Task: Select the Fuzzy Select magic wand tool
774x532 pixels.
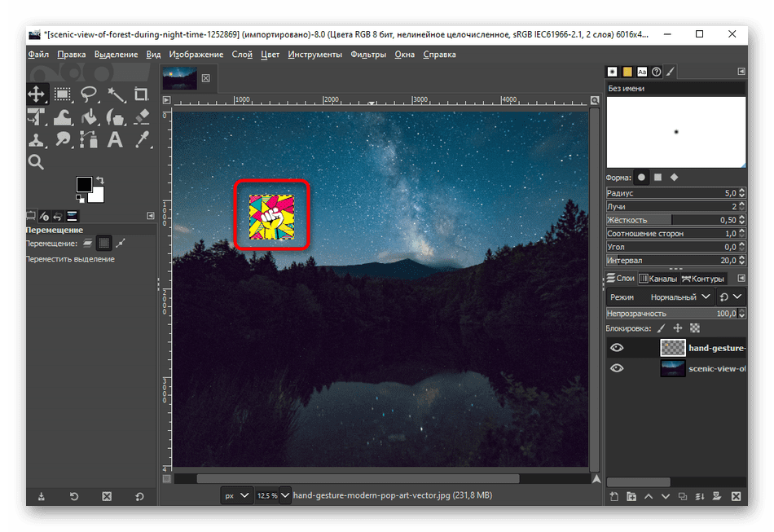Action: [116, 95]
